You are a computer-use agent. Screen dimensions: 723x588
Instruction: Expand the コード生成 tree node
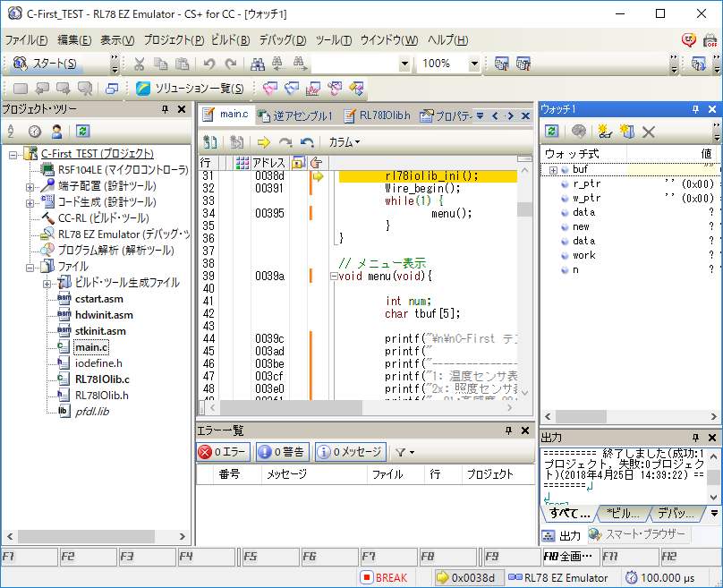30,202
